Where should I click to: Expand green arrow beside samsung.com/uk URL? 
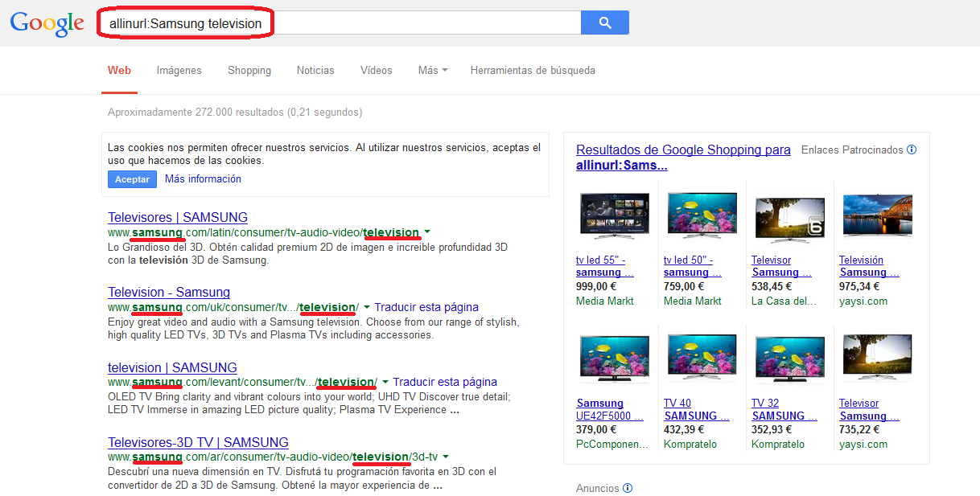(367, 307)
